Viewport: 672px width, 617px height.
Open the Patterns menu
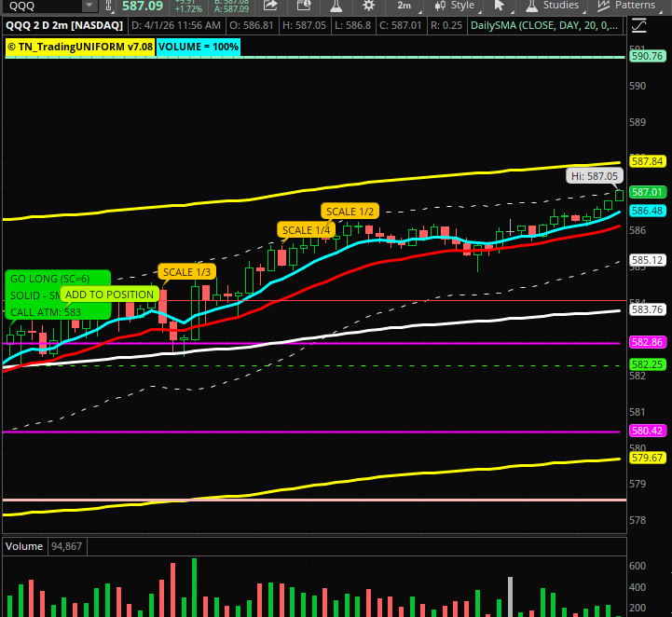629,6
